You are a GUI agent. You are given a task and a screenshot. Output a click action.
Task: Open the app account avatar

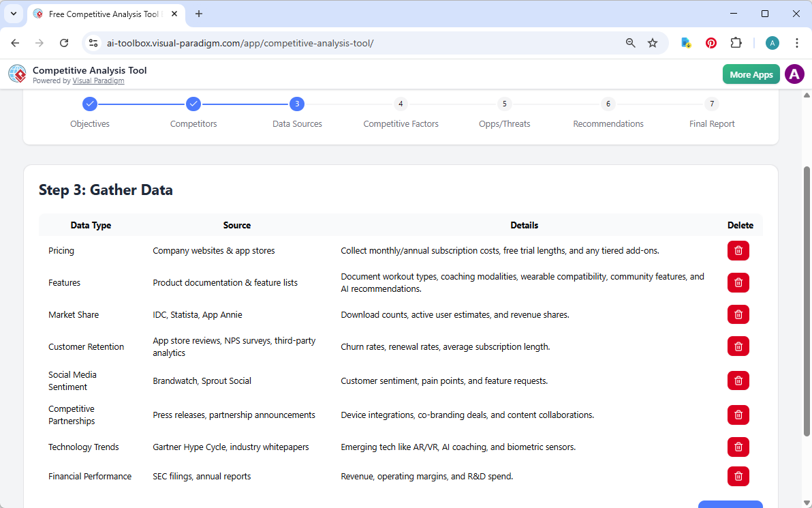pyautogui.click(x=794, y=74)
